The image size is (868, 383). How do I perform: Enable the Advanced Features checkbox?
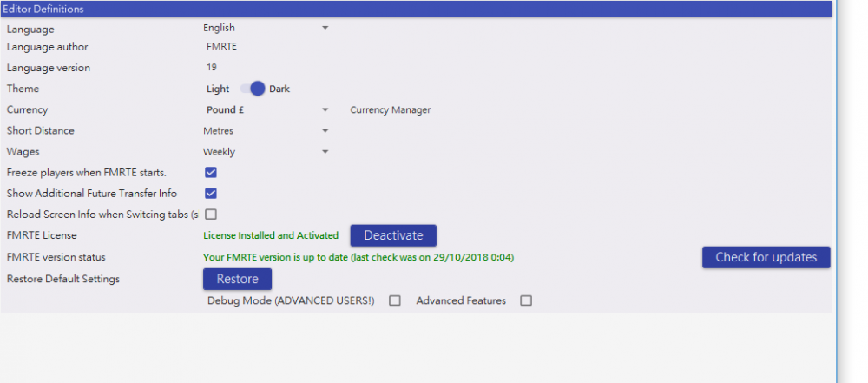(526, 300)
